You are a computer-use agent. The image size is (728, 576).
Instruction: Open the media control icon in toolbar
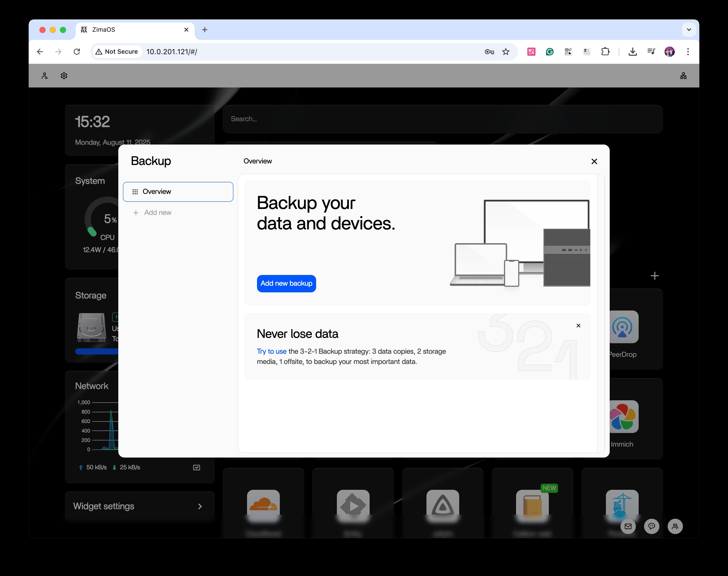click(651, 52)
